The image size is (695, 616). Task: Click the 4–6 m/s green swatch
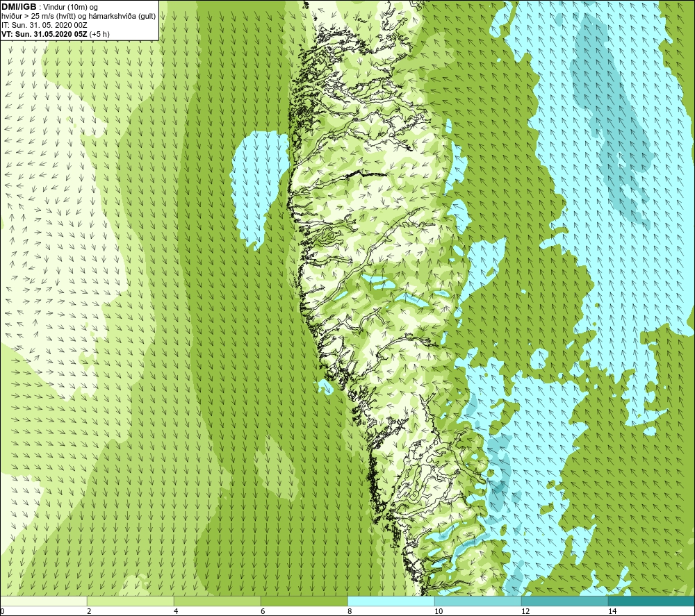217,601
